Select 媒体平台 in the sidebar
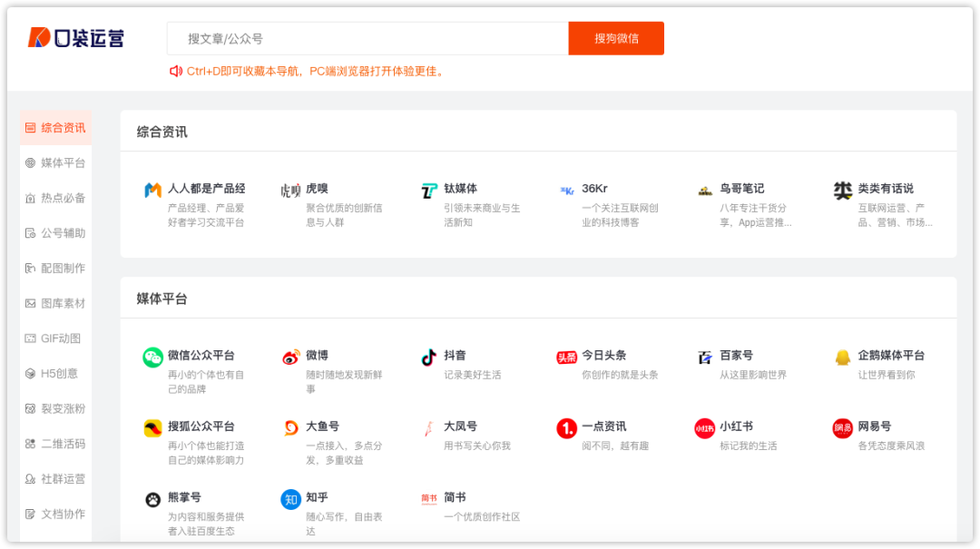Image resolution: width=980 pixels, height=549 pixels. point(55,162)
